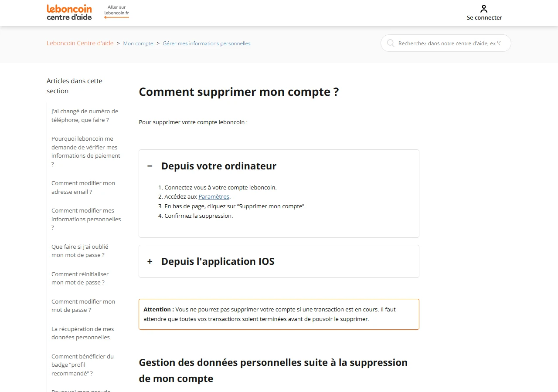Open the Paramètres link in step 2
The height and width of the screenshot is (392, 558).
click(x=214, y=197)
